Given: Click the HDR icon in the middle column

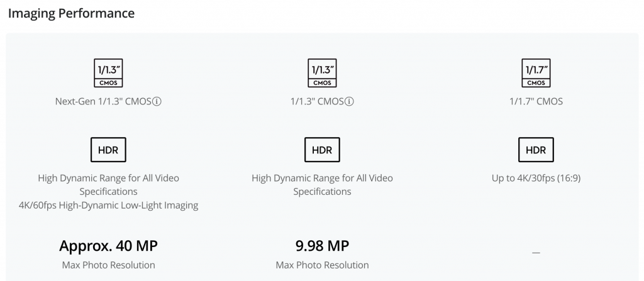Looking at the screenshot, I should (x=322, y=150).
